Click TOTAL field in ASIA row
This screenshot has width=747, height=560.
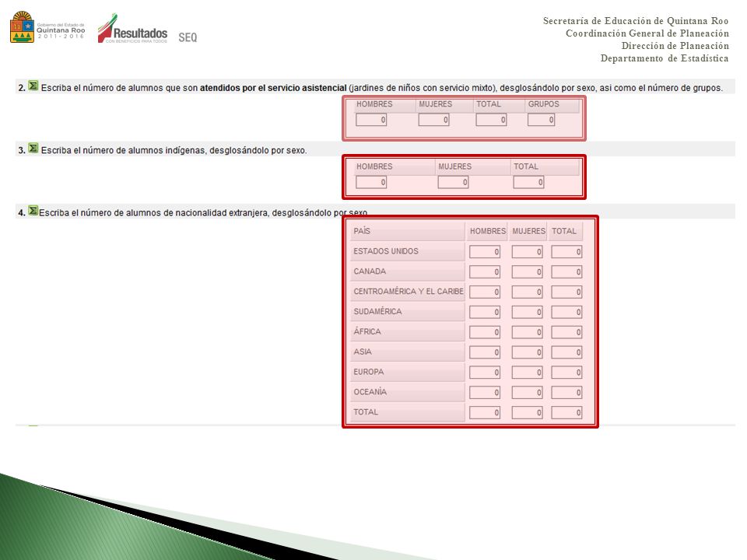click(x=566, y=352)
